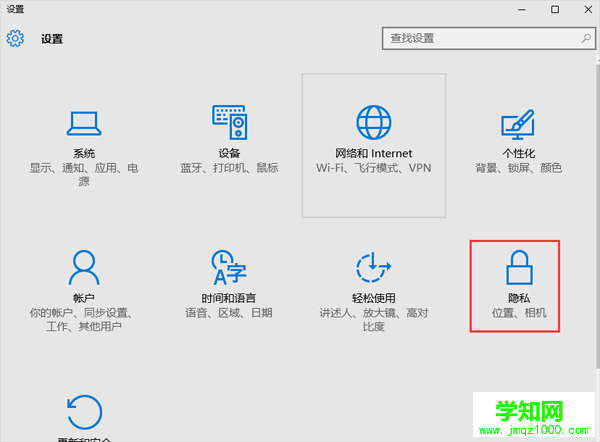Click the 显示、通知、应用、电源 description
The image size is (600, 442).
84,174
